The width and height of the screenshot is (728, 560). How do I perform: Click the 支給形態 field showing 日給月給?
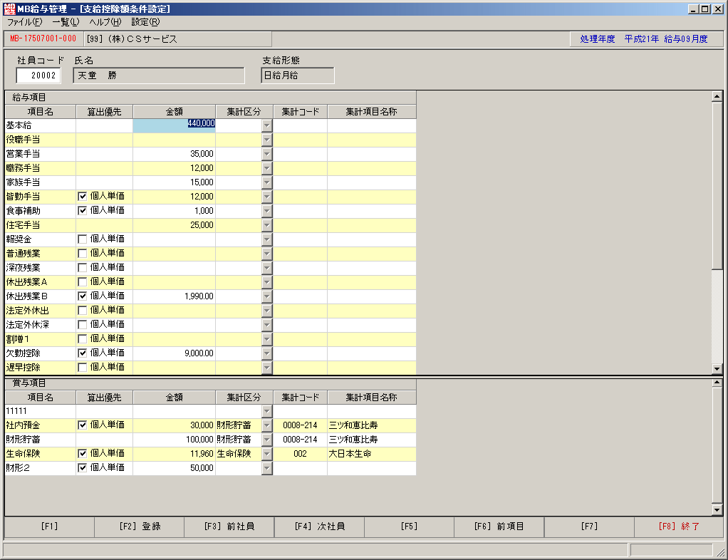(x=298, y=76)
